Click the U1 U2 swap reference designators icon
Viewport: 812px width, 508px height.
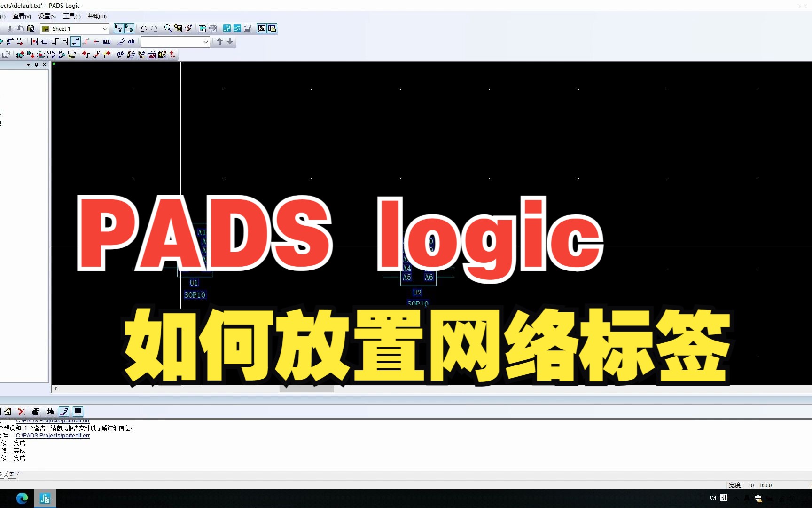[51, 55]
